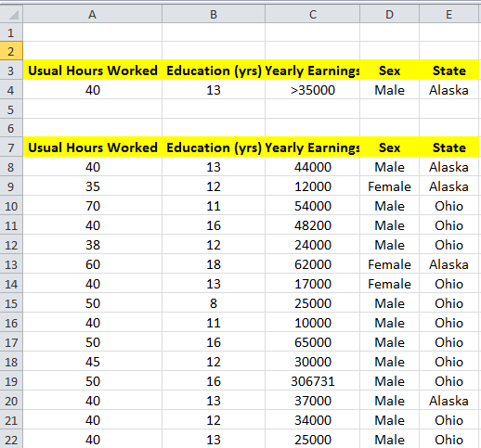Select earnings cell 10000
This screenshot has height=448, width=481.
[313, 323]
